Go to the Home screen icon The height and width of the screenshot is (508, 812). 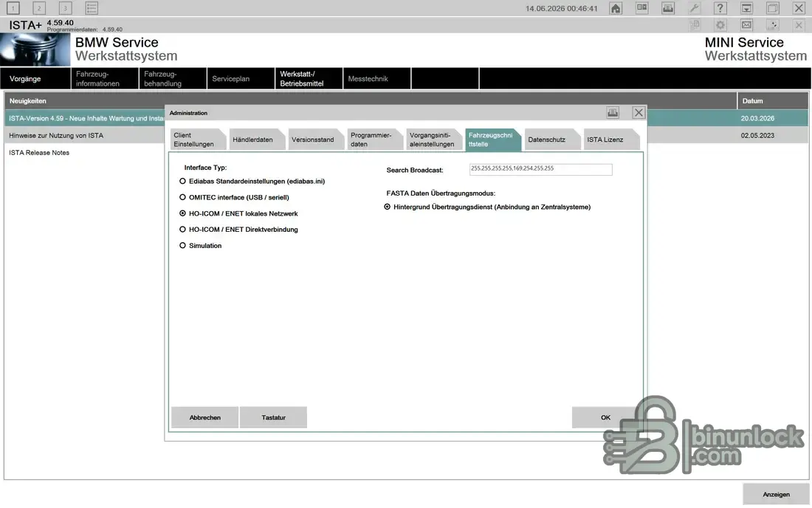616,8
